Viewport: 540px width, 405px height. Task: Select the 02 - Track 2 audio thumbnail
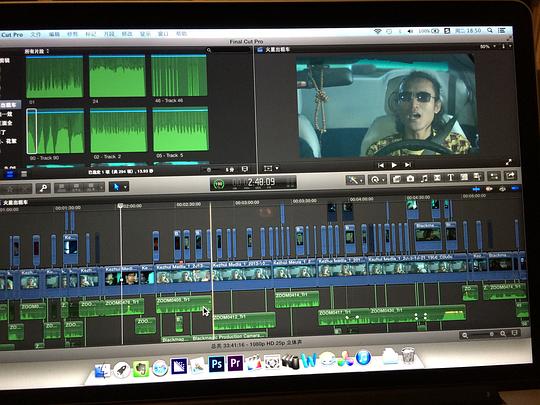pos(118,131)
